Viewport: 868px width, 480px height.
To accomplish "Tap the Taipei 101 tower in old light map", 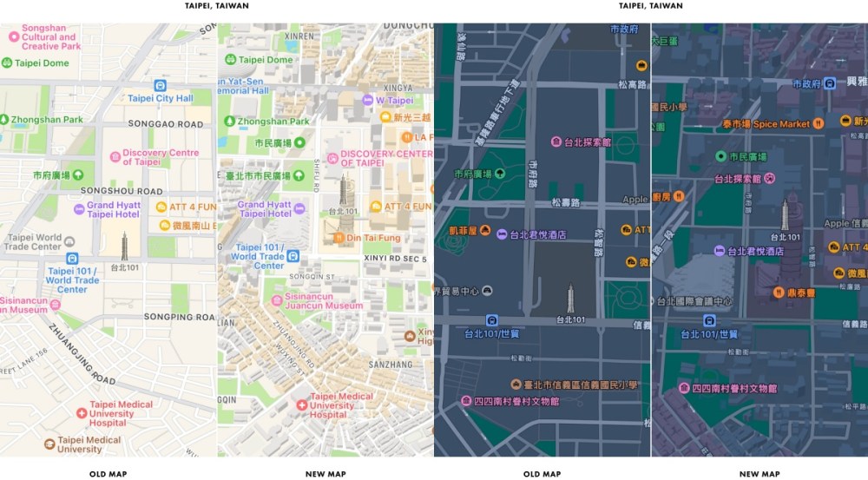I will [x=124, y=246].
